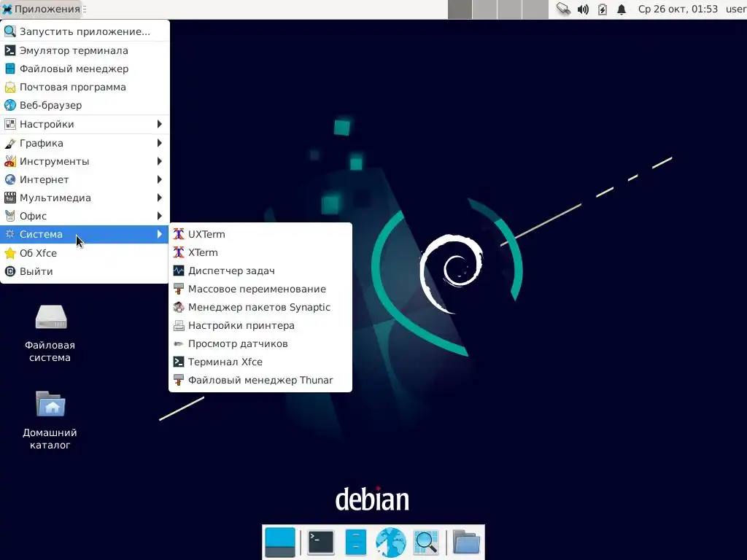747x560 pixels.
Task: Click the user name button in the top panel
Action: pos(735,9)
